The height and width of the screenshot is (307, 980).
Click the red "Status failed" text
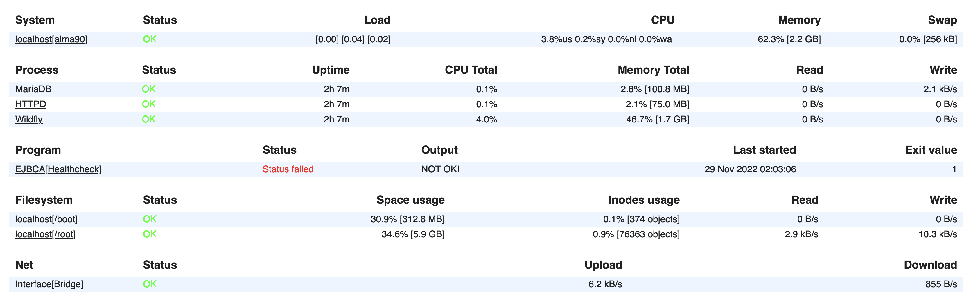[x=288, y=169]
